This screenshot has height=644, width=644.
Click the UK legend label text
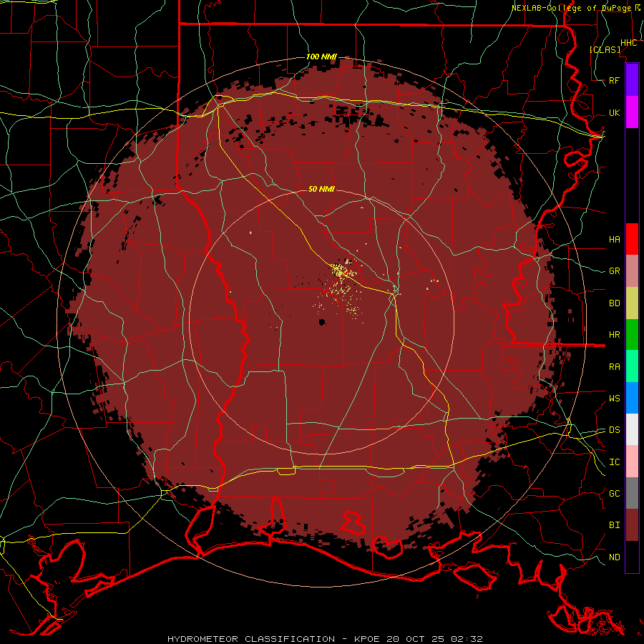[615, 112]
